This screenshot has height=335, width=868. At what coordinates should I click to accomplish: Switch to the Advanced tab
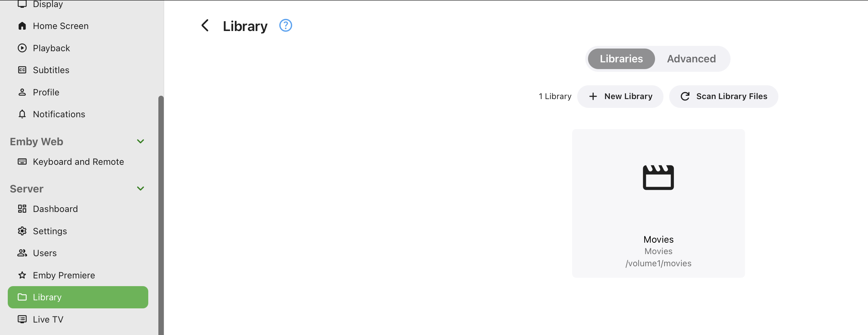pos(691,59)
